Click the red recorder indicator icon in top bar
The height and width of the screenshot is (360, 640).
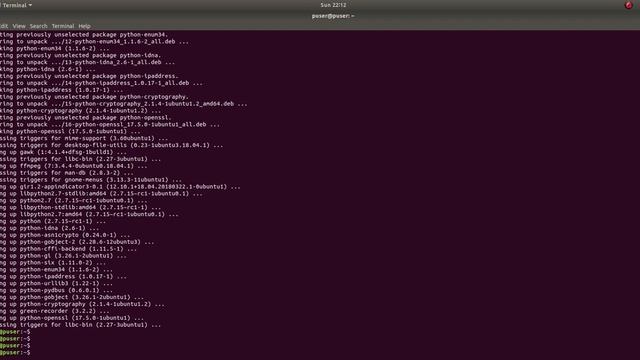click(629, 5)
